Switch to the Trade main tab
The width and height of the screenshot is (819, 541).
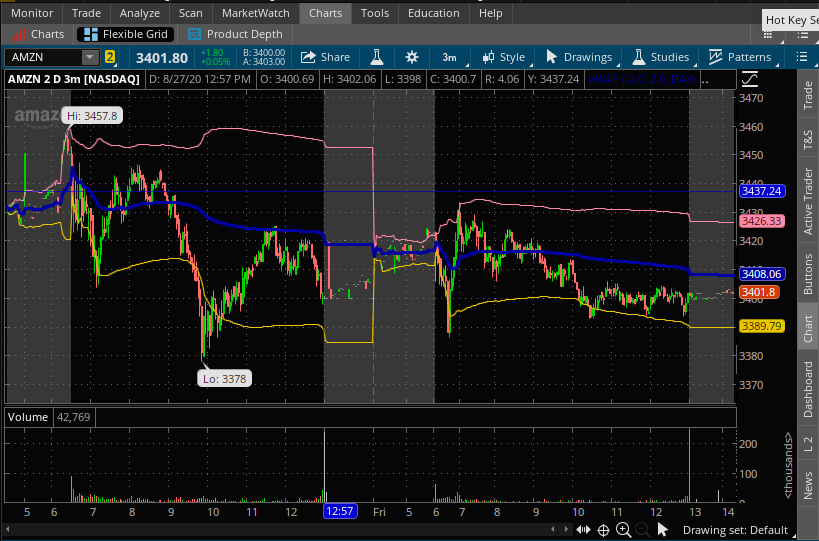(x=86, y=13)
